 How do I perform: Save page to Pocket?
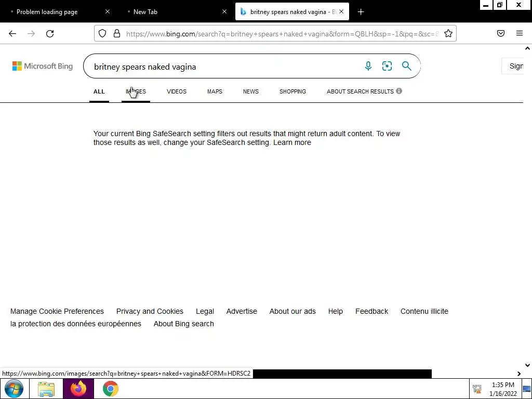click(501, 33)
